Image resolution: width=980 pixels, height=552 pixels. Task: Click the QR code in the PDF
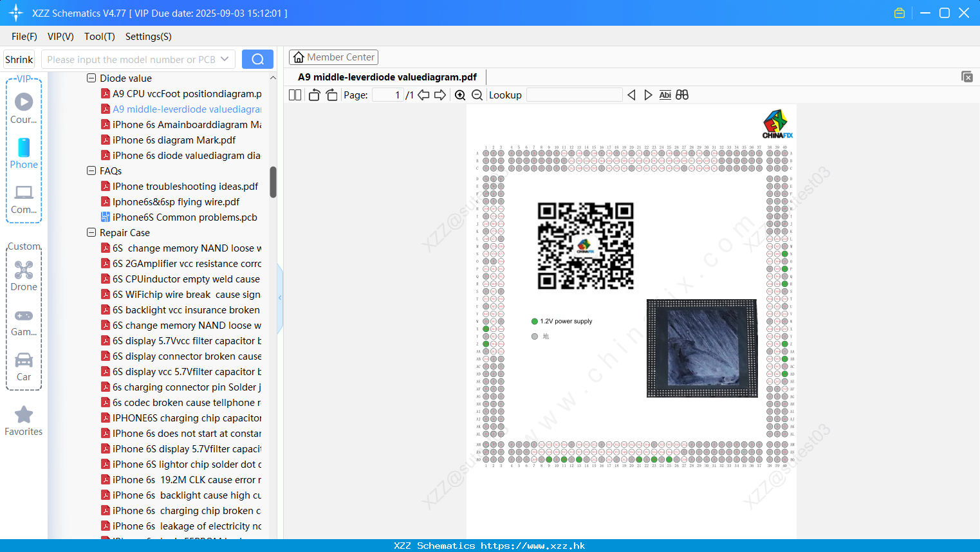(586, 246)
